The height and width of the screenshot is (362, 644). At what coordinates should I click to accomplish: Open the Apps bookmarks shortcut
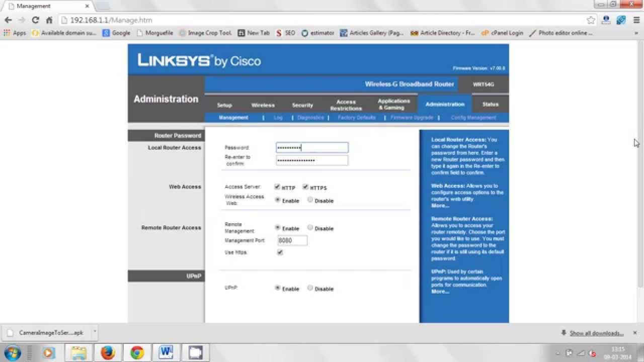(15, 33)
